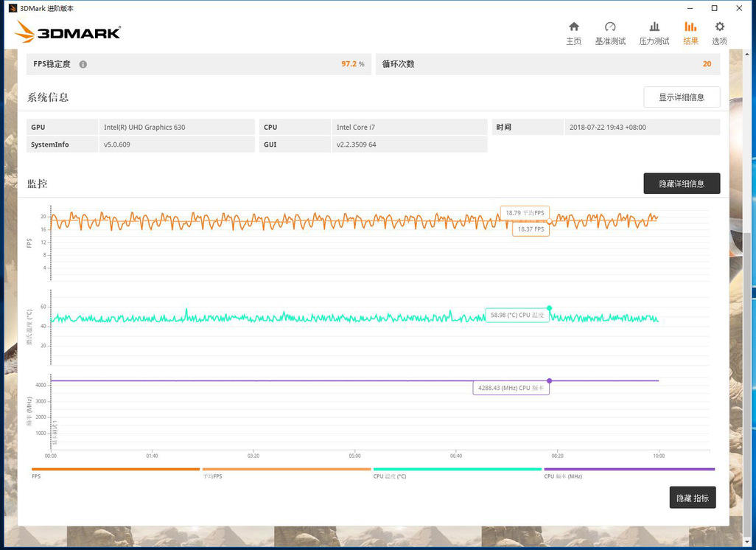This screenshot has height=550, width=756.
Task: Click the 显示详细信息 button
Action: [682, 97]
